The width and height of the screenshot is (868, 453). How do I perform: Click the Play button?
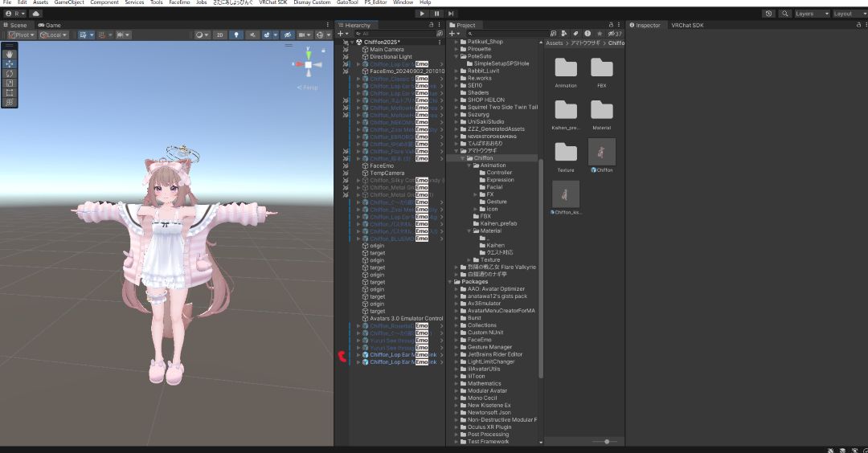pos(423,14)
